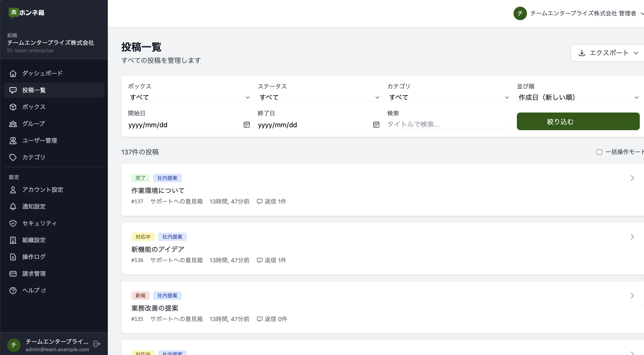Click the セキュリティ shield icon
The image size is (644, 355).
pyautogui.click(x=13, y=223)
